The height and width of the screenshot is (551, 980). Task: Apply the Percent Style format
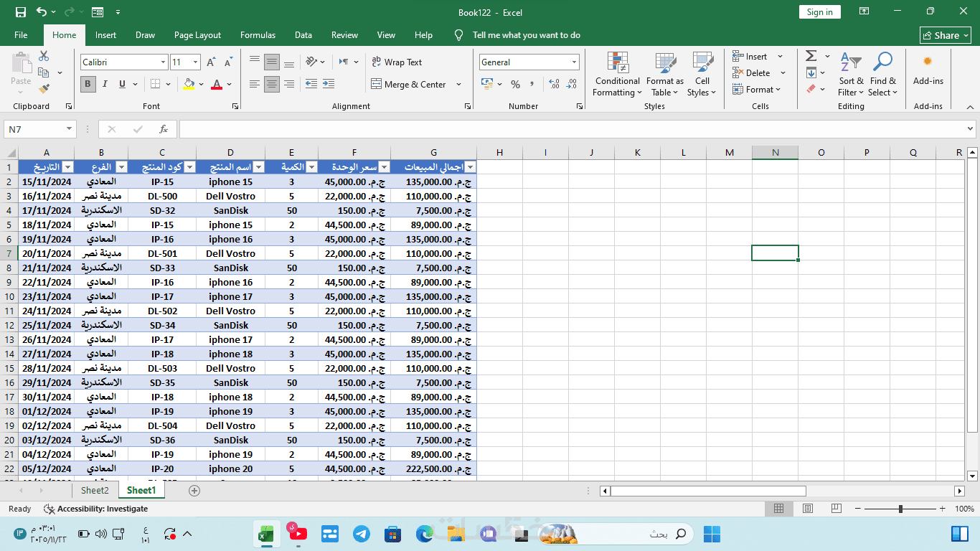click(515, 84)
